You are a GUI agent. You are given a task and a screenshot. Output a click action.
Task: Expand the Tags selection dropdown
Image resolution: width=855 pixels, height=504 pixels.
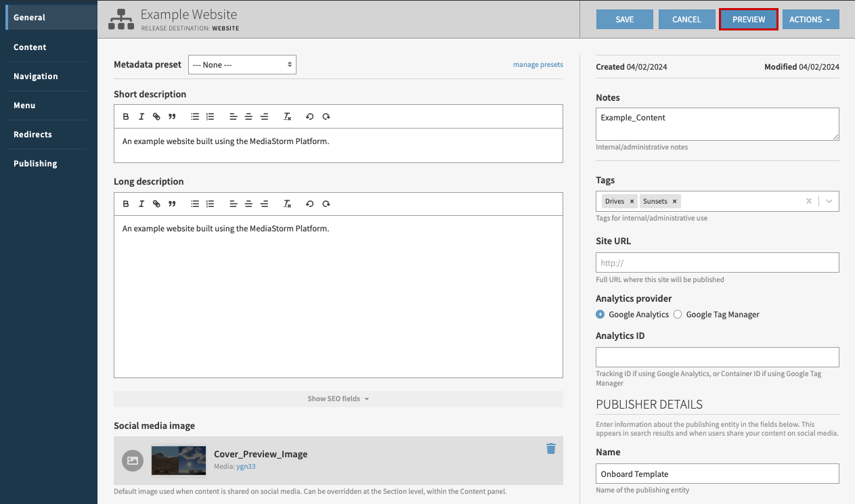click(x=829, y=201)
